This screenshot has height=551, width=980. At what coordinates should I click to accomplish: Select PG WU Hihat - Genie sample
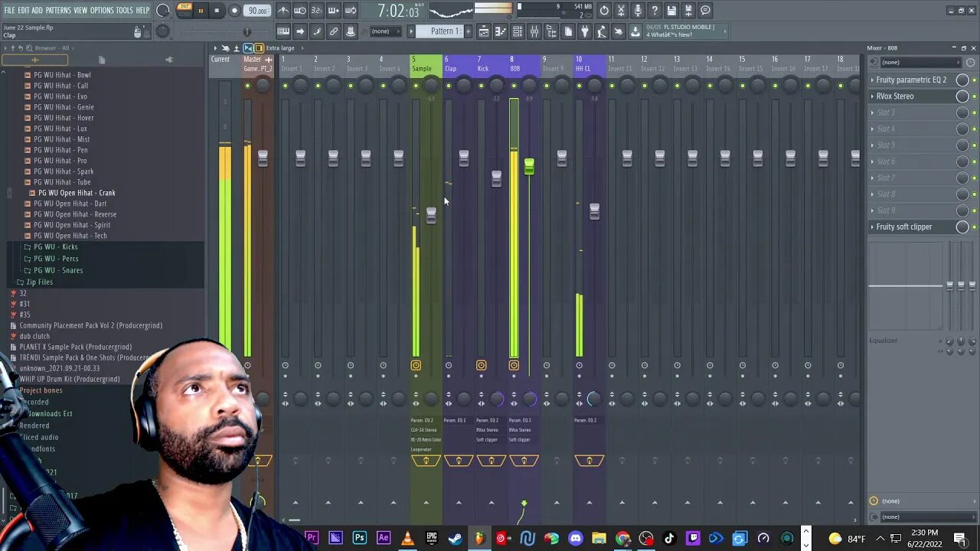(64, 107)
